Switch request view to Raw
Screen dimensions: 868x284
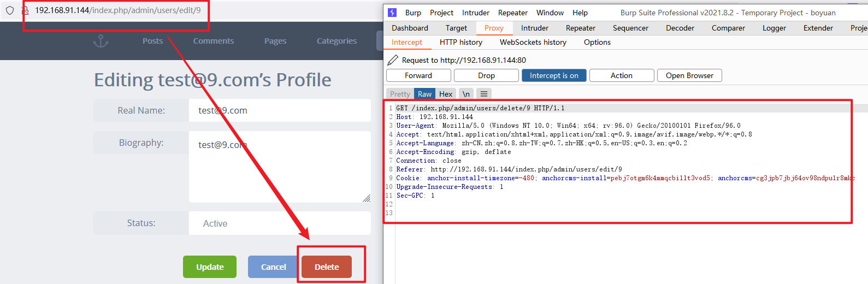click(x=424, y=94)
